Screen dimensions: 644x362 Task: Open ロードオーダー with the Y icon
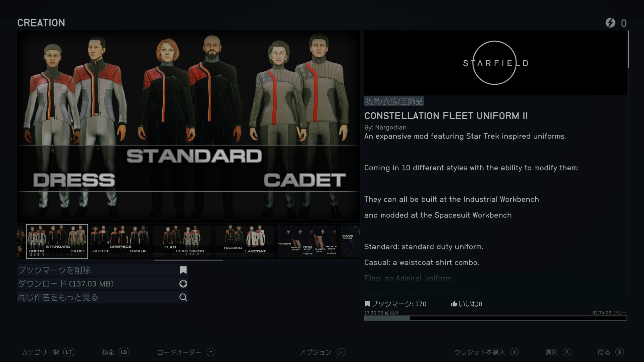211,352
